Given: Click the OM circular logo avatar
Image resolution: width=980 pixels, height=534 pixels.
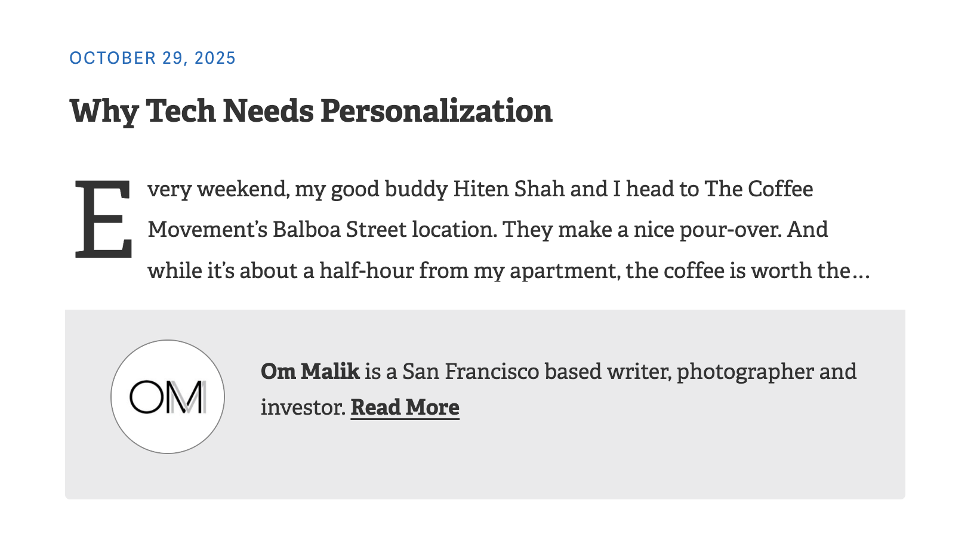Looking at the screenshot, I should [x=168, y=397].
